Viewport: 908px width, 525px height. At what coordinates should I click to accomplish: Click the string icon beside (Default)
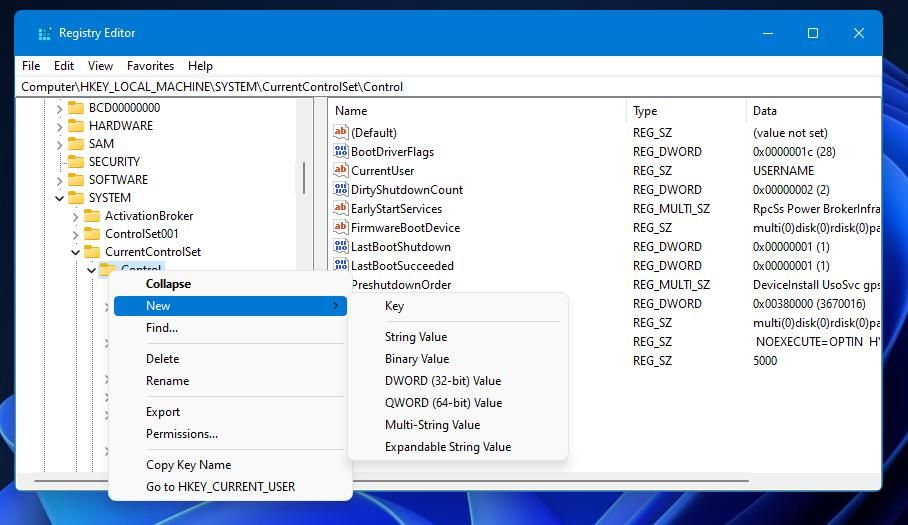[340, 132]
